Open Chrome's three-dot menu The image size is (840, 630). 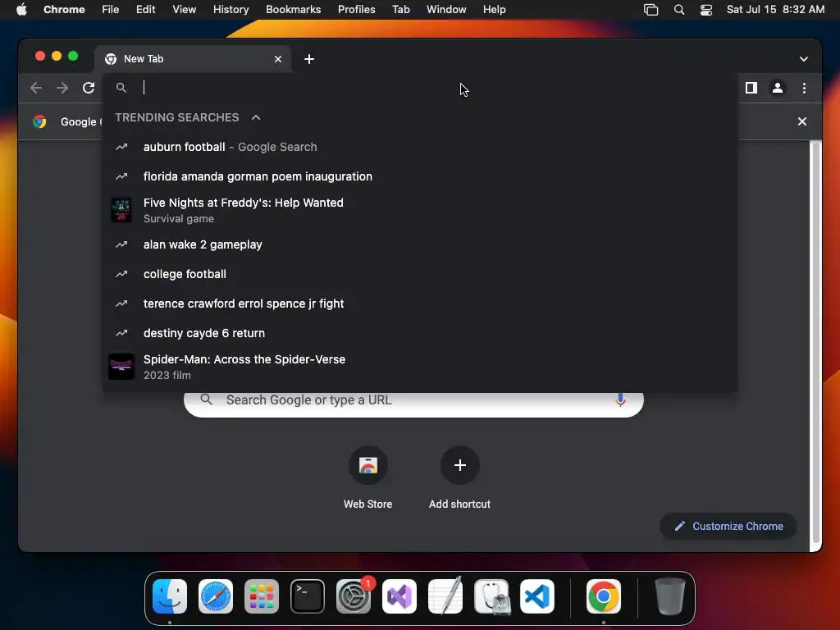click(804, 88)
